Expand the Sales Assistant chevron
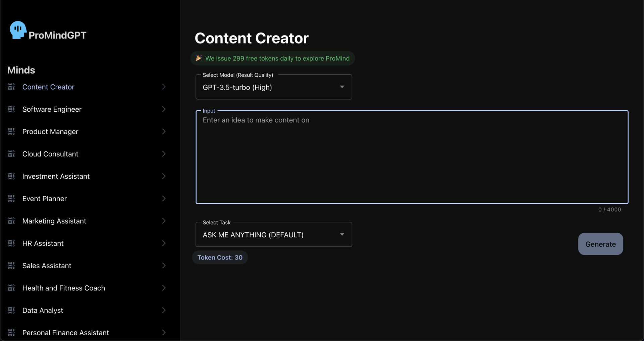Viewport: 644px width, 341px height. (164, 266)
